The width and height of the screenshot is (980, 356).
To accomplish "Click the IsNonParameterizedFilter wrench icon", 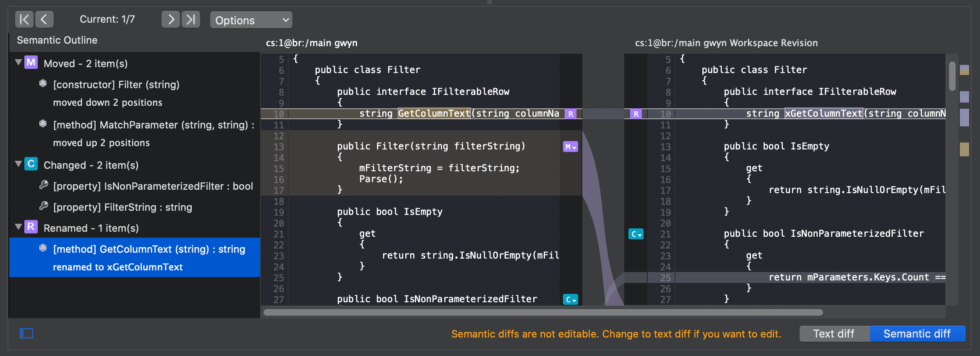I will pos(43,185).
